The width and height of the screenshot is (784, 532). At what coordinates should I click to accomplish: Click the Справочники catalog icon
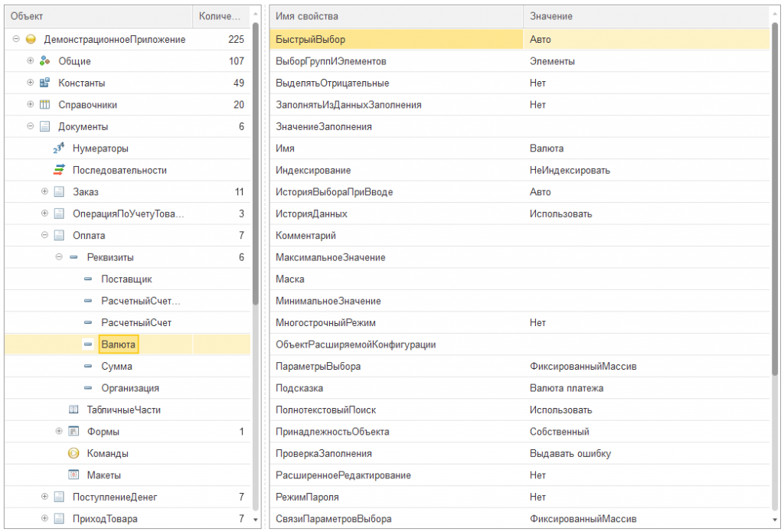44,105
